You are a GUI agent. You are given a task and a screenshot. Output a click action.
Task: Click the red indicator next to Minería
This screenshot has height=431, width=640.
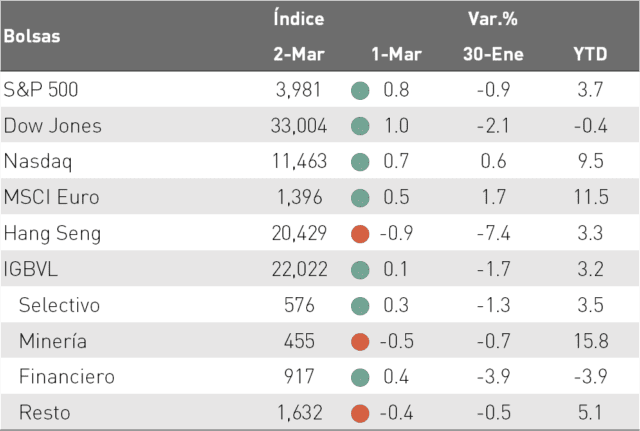(x=360, y=342)
